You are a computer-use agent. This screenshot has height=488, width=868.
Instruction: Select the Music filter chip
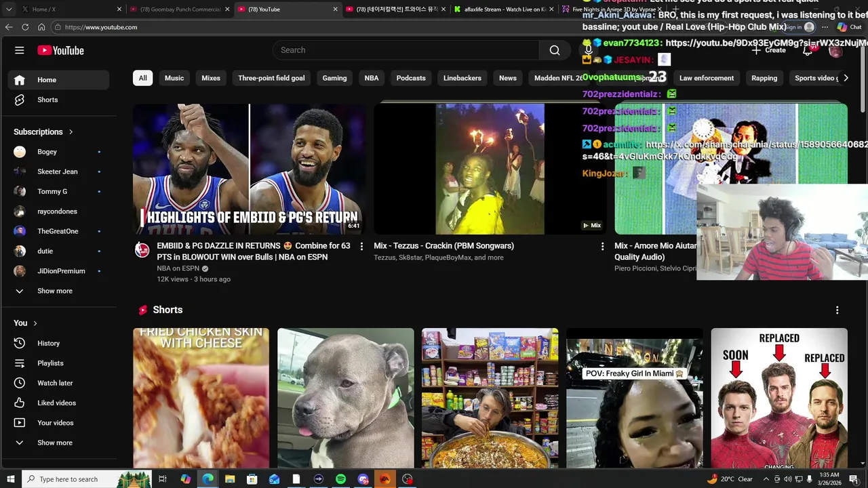click(x=174, y=78)
